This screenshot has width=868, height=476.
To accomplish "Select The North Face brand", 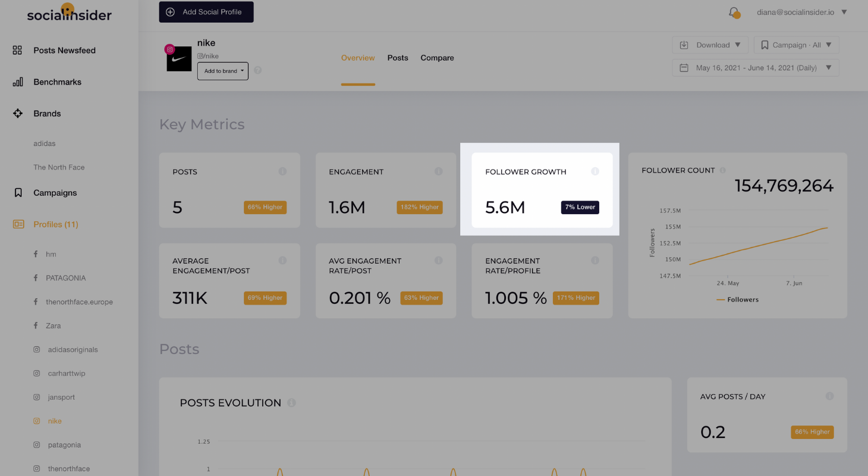I will coord(59,167).
